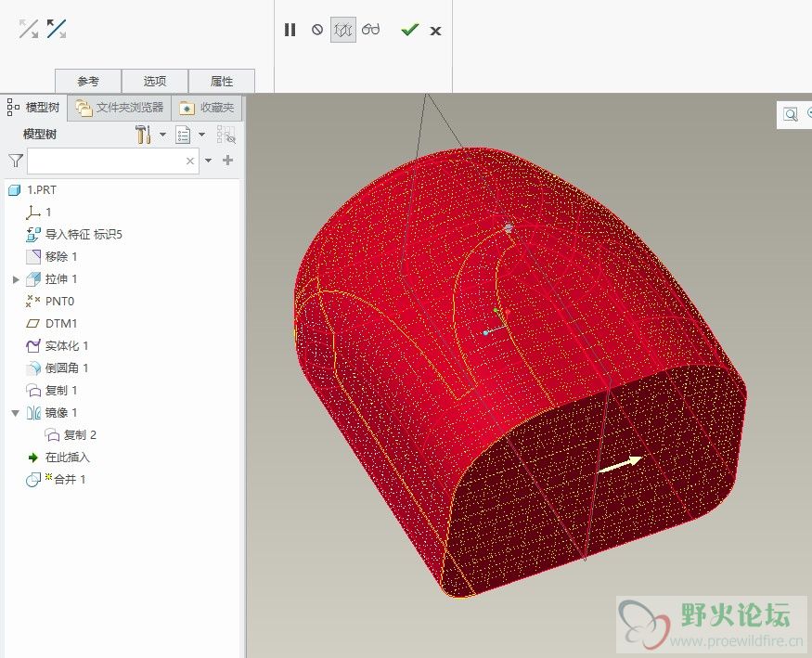Click the verify glasses preview icon
The image size is (812, 658).
point(371,30)
